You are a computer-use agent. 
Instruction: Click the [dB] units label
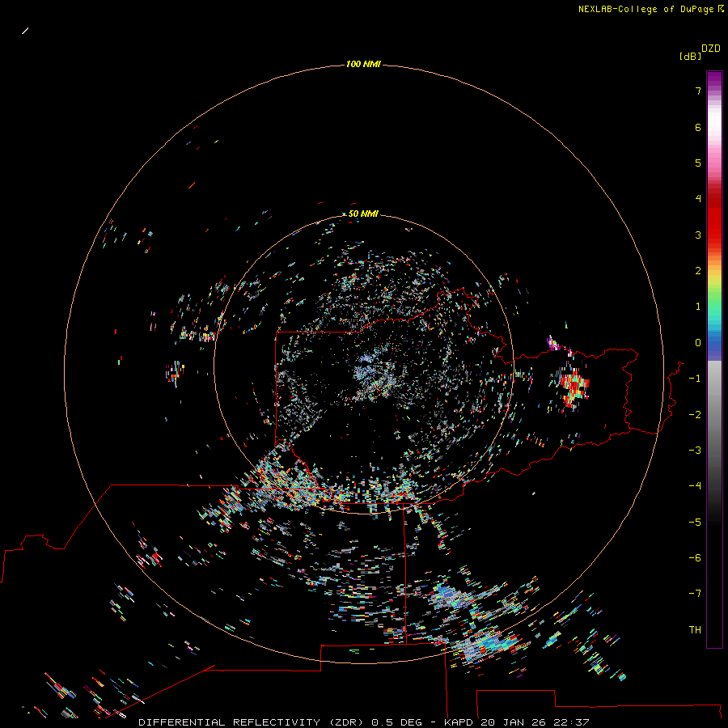point(690,56)
